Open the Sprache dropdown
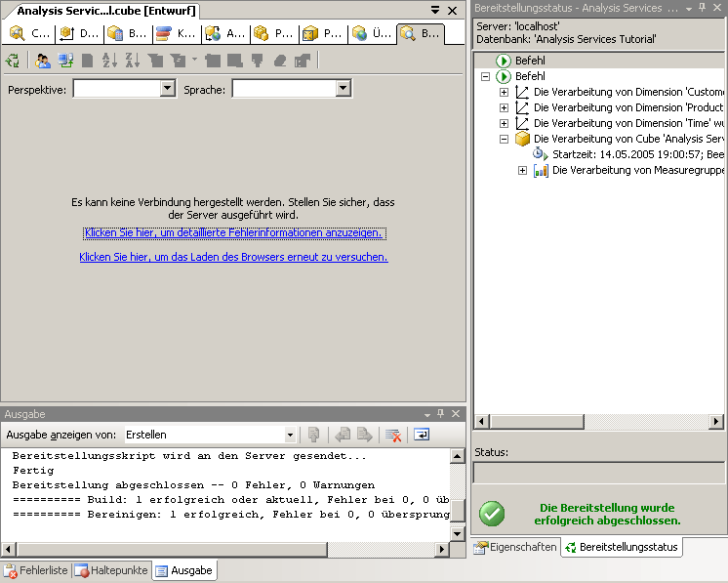 343,89
